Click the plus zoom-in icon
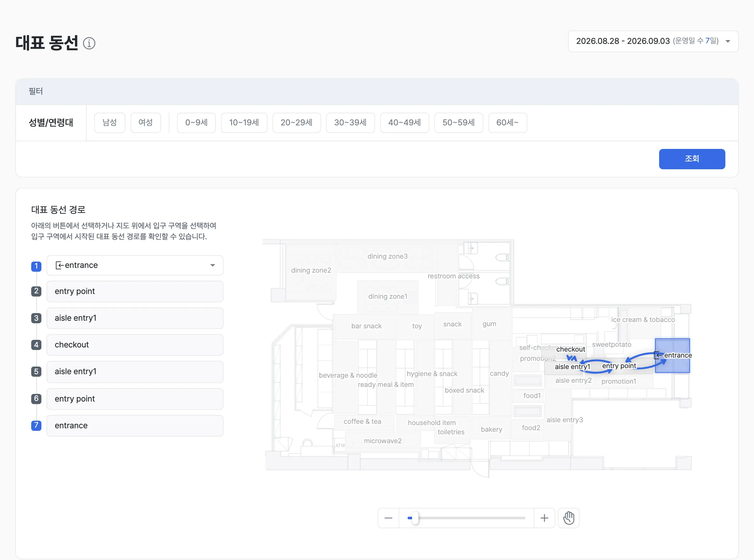 tap(544, 518)
